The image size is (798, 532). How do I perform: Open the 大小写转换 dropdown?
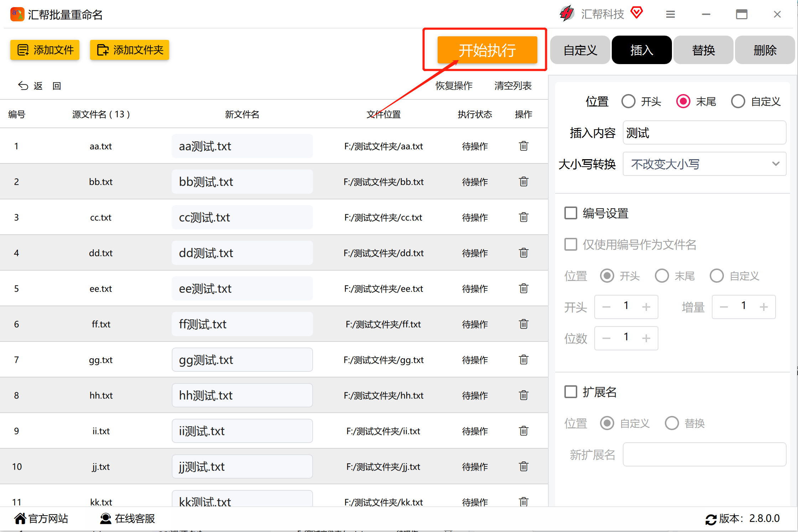coord(704,164)
